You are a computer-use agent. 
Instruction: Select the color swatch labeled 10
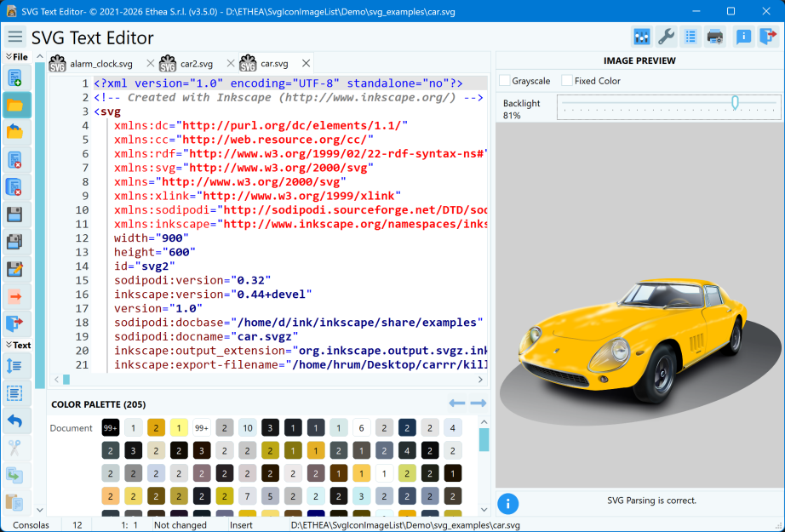click(x=247, y=428)
